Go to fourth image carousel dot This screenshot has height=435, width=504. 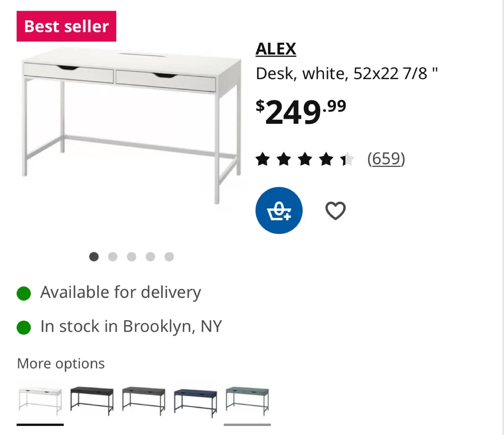150,257
